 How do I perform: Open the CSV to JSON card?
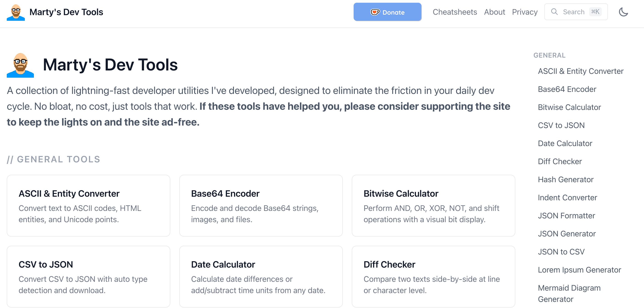[x=89, y=276]
